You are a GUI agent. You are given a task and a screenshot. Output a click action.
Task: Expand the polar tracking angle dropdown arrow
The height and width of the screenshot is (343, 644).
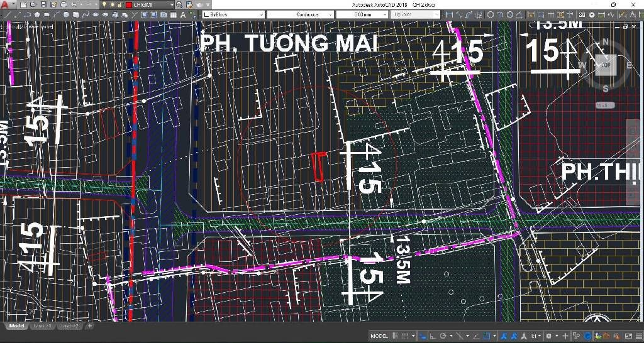451,336
